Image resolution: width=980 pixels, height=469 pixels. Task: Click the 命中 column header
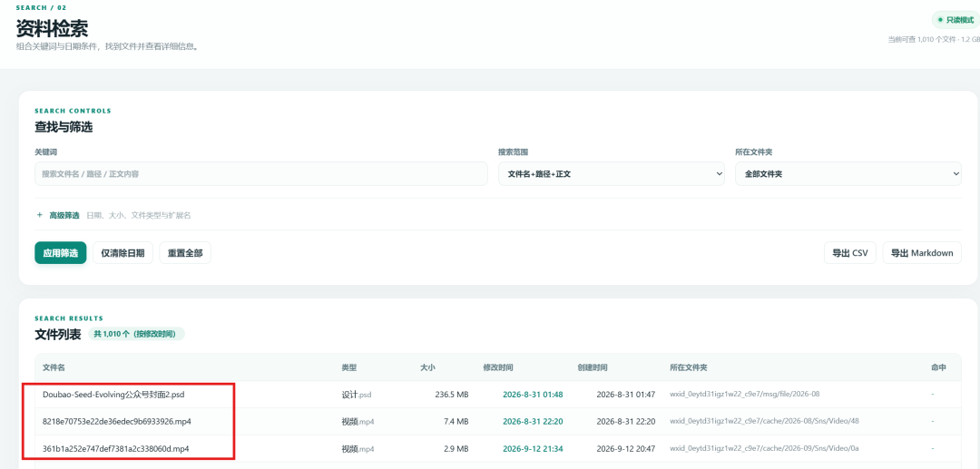tap(938, 367)
